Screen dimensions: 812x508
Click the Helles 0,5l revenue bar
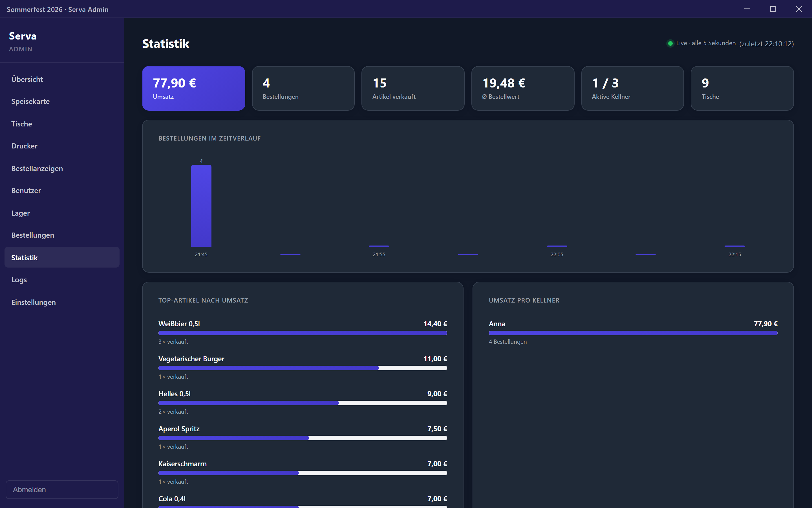(303, 403)
